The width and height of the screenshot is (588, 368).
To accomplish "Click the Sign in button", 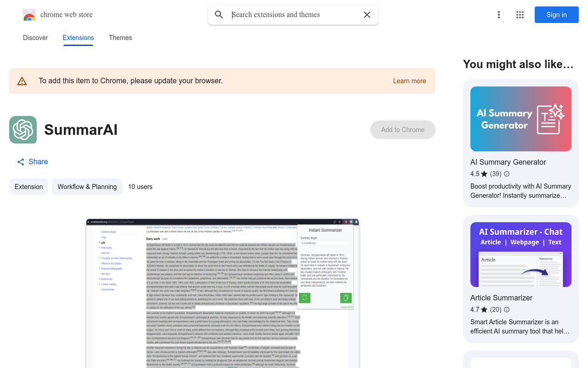I will tap(557, 15).
